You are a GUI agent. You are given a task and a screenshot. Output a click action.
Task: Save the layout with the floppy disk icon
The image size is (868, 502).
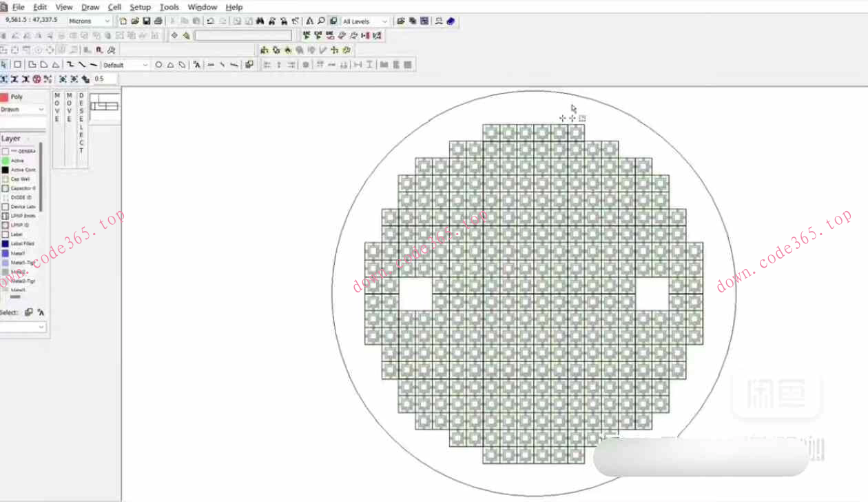(x=147, y=21)
